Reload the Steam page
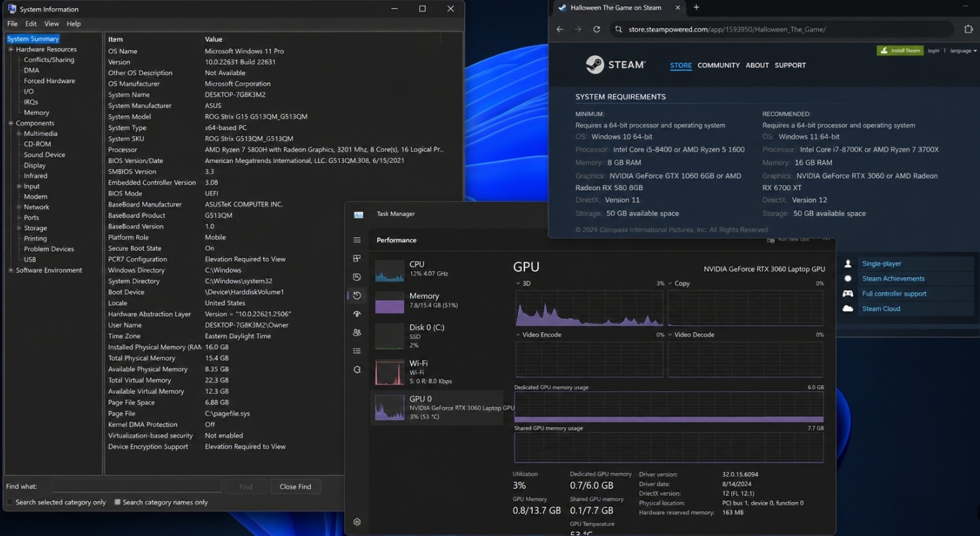The image size is (980, 536). coord(596,29)
